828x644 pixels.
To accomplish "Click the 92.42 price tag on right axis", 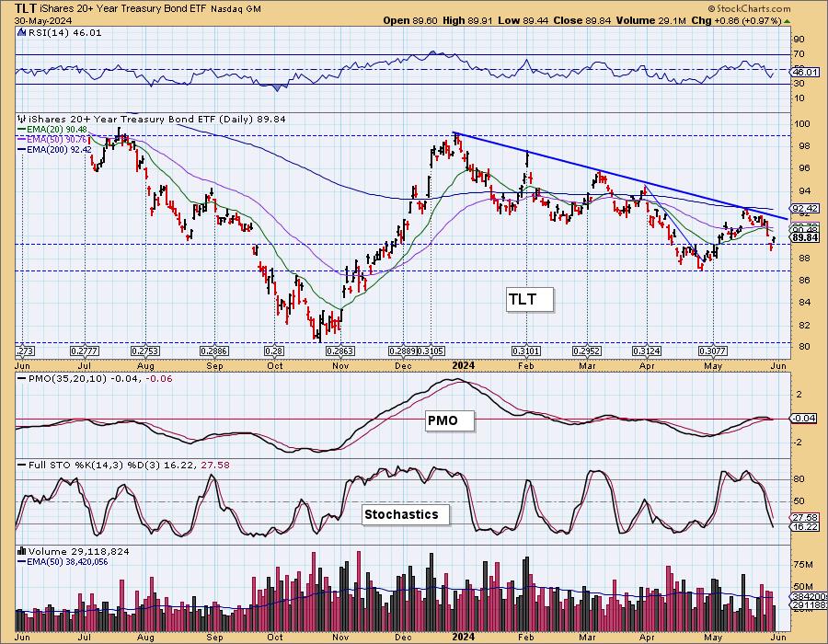I will pyautogui.click(x=805, y=209).
